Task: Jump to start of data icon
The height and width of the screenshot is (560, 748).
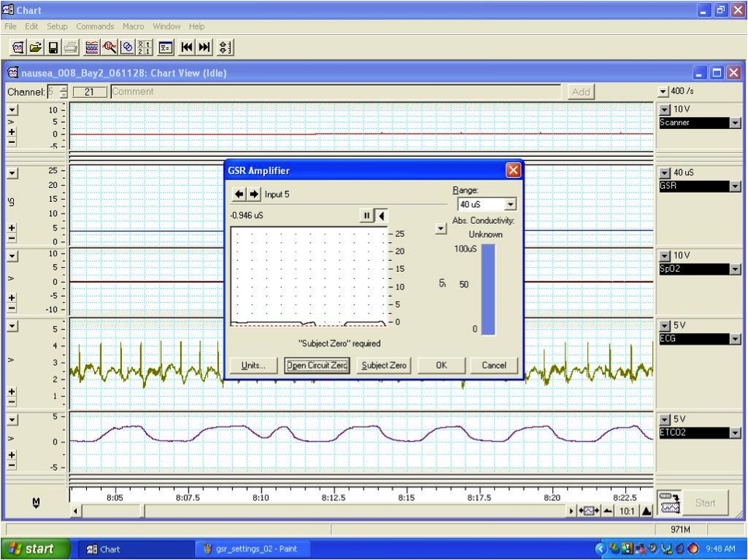Action: [187, 47]
